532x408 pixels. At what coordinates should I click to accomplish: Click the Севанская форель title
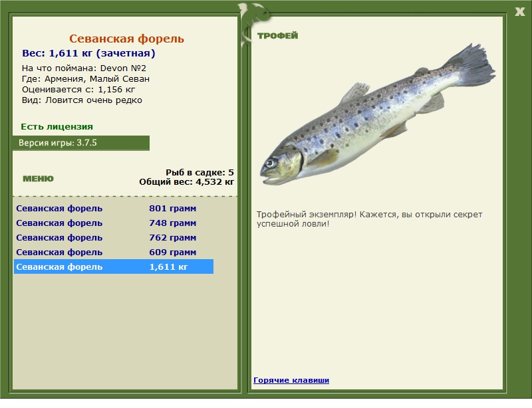(126, 39)
